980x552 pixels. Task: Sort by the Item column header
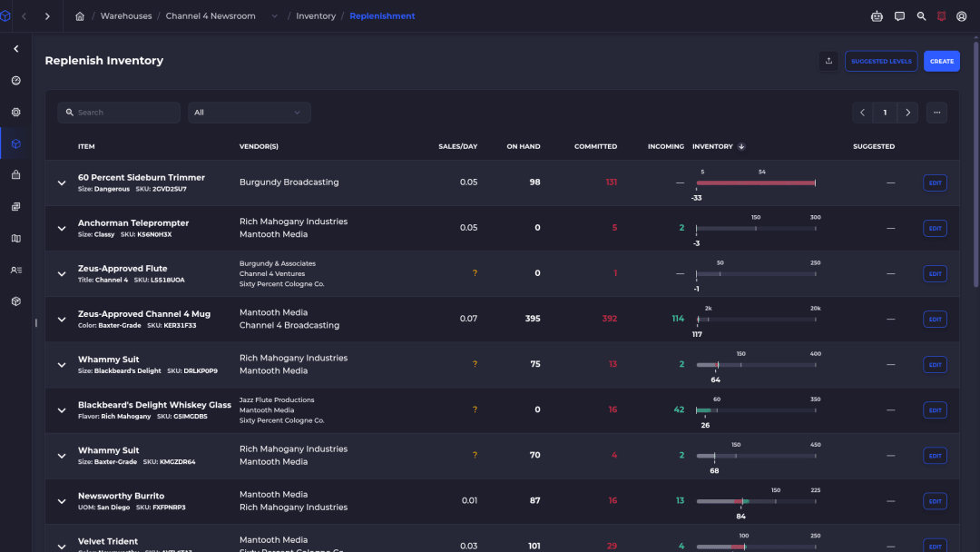coord(86,147)
